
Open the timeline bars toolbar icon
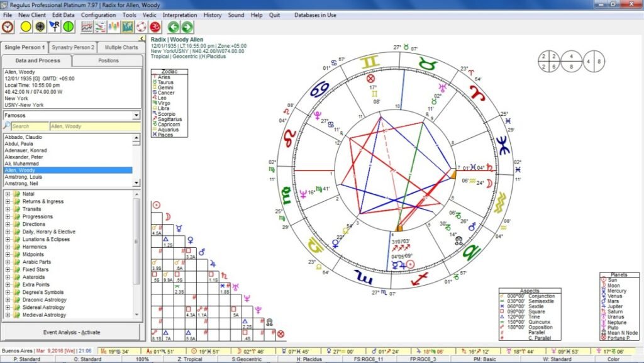[x=100, y=27]
